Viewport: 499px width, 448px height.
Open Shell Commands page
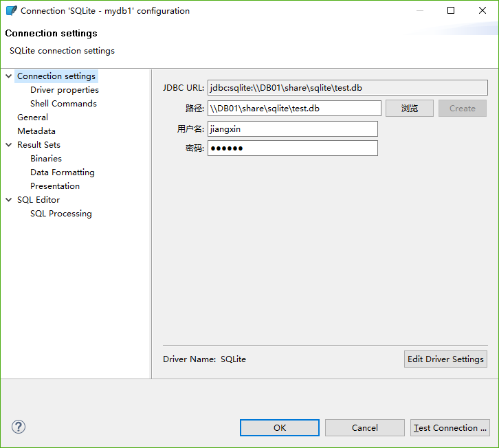pyautogui.click(x=64, y=103)
